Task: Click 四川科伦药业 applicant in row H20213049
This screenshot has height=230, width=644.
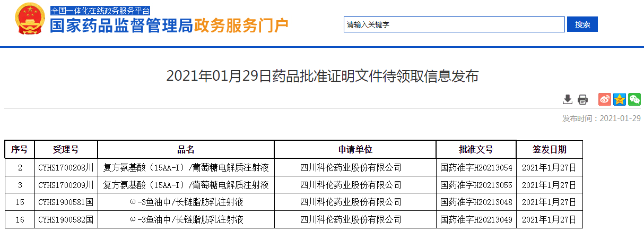Action: [x=355, y=219]
